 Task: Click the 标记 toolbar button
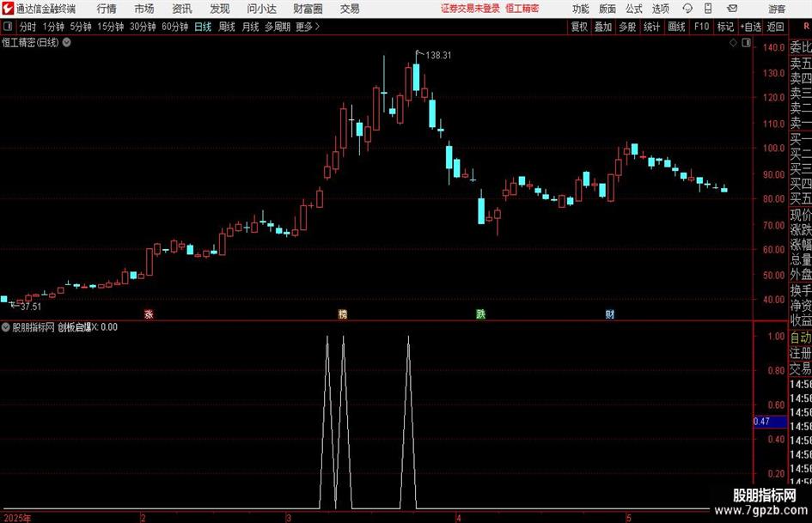point(725,27)
